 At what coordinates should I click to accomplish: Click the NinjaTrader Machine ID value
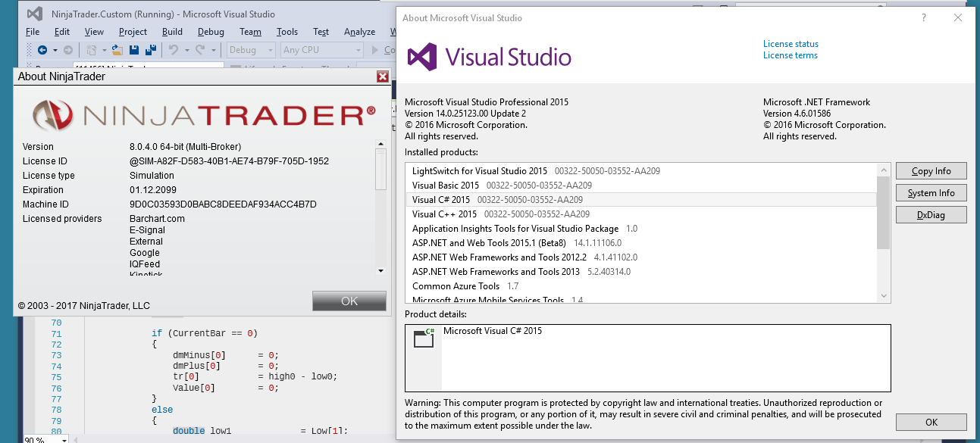(223, 204)
